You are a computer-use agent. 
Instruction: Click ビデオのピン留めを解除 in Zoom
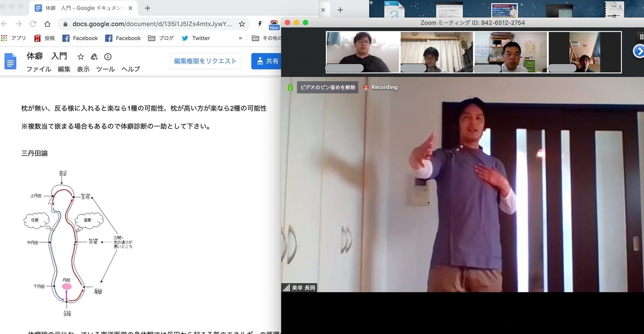(x=327, y=87)
